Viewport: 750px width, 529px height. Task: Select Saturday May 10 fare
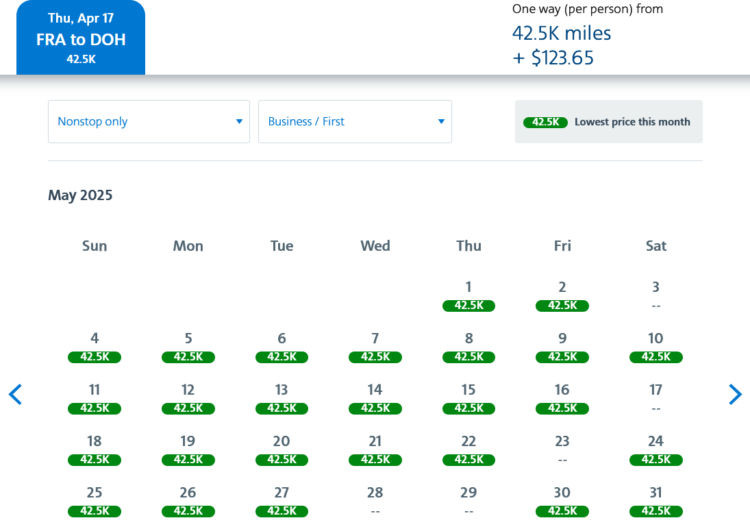click(x=656, y=347)
